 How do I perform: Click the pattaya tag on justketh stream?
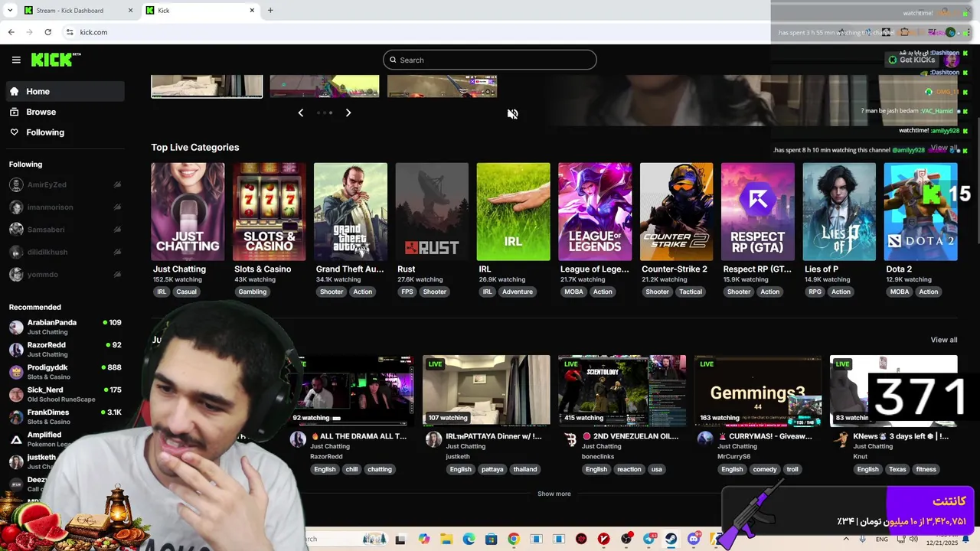coord(492,469)
